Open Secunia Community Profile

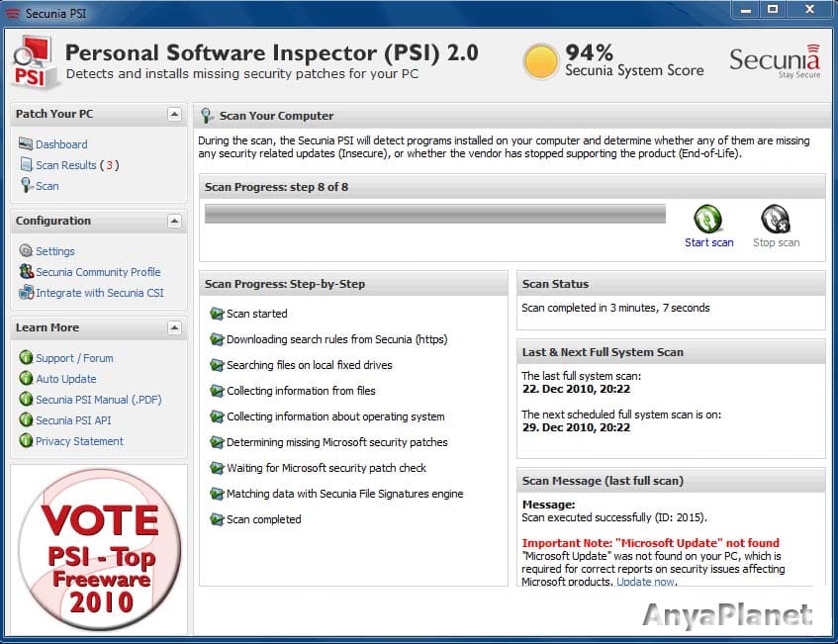tap(98, 272)
